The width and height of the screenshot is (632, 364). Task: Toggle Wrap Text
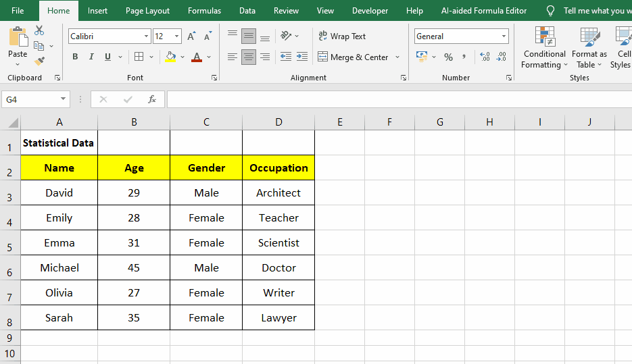click(342, 36)
